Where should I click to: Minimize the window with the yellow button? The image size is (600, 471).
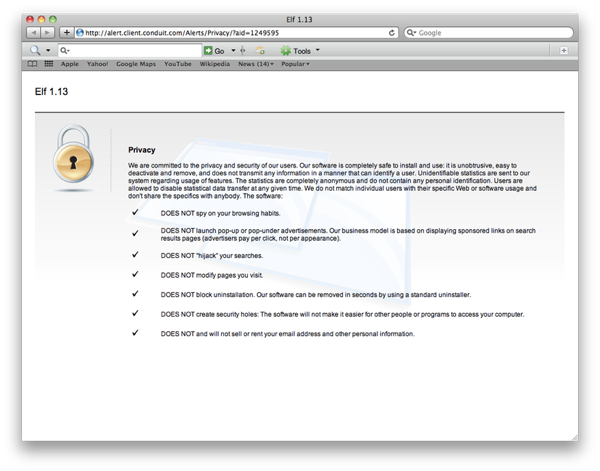[41, 19]
